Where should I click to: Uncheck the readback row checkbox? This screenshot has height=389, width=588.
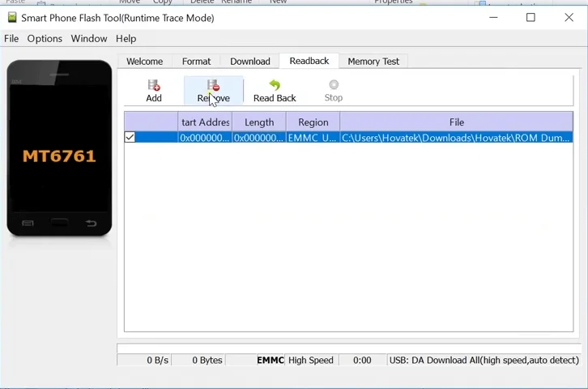tap(130, 137)
